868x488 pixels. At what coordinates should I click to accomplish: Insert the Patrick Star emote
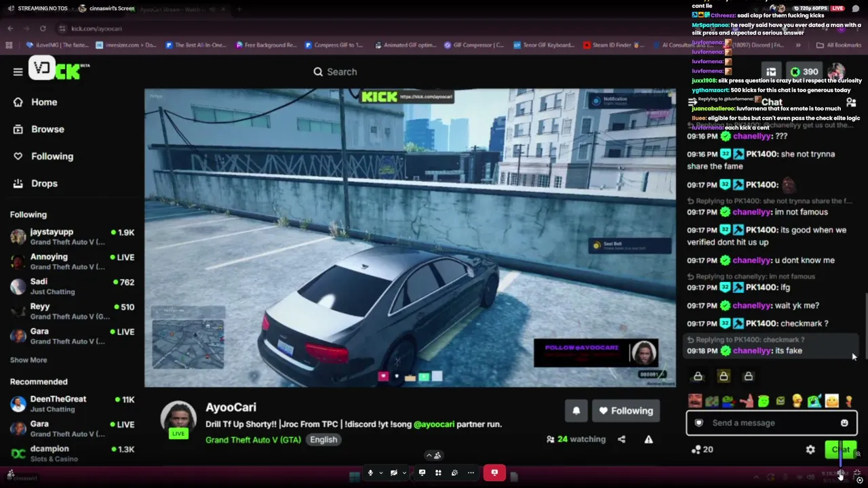point(746,401)
